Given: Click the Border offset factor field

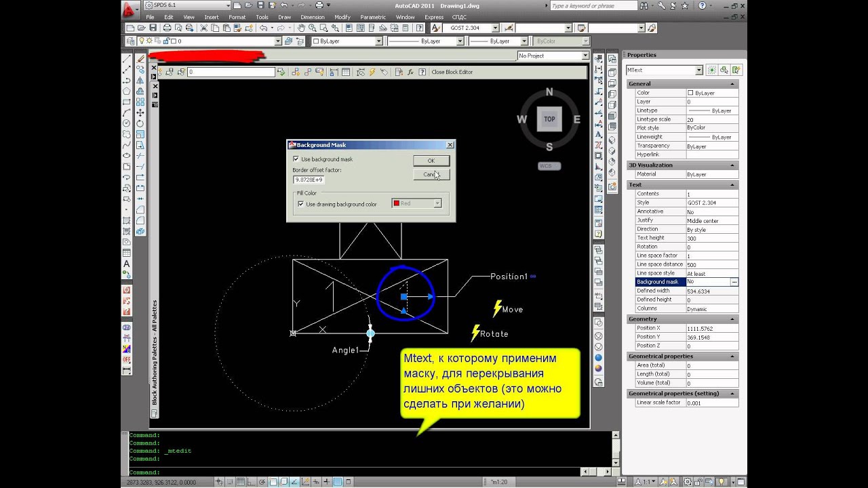Looking at the screenshot, I should pyautogui.click(x=309, y=180).
